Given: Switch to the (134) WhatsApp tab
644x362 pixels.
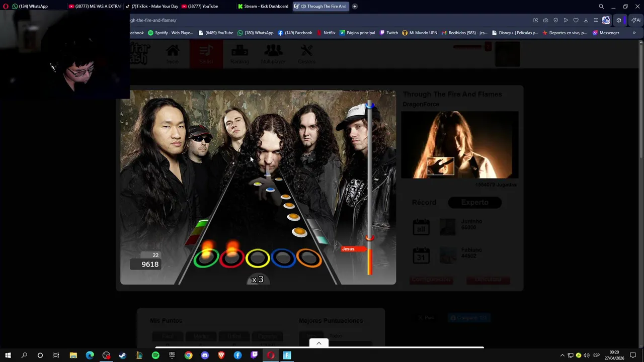Looking at the screenshot, I should 33,7.
